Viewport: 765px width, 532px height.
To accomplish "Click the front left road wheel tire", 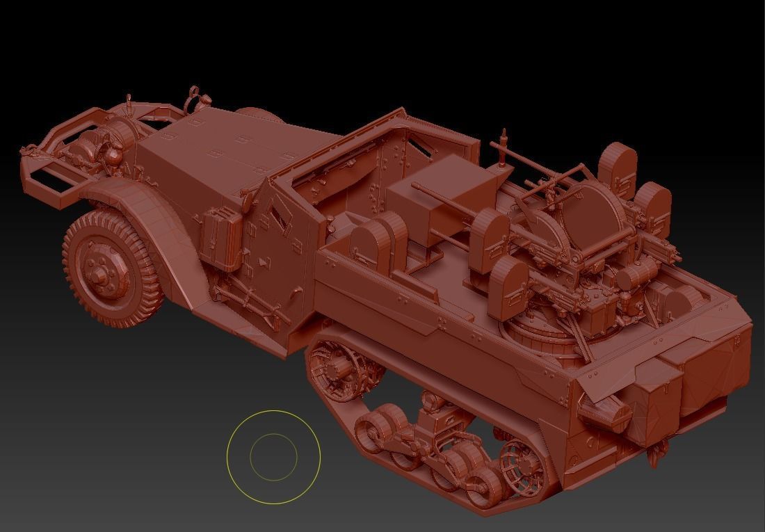I will [x=112, y=268].
